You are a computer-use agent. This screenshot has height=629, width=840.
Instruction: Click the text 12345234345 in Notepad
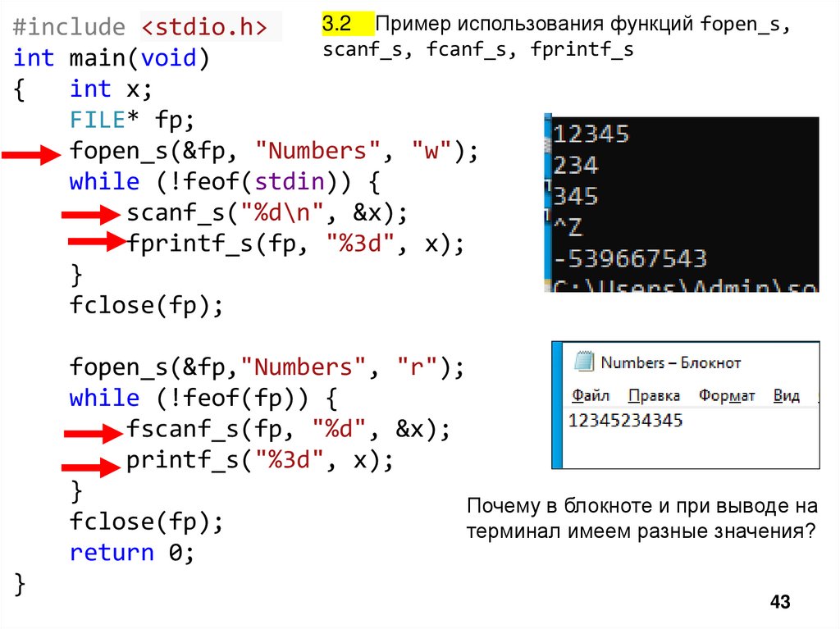[x=625, y=420]
